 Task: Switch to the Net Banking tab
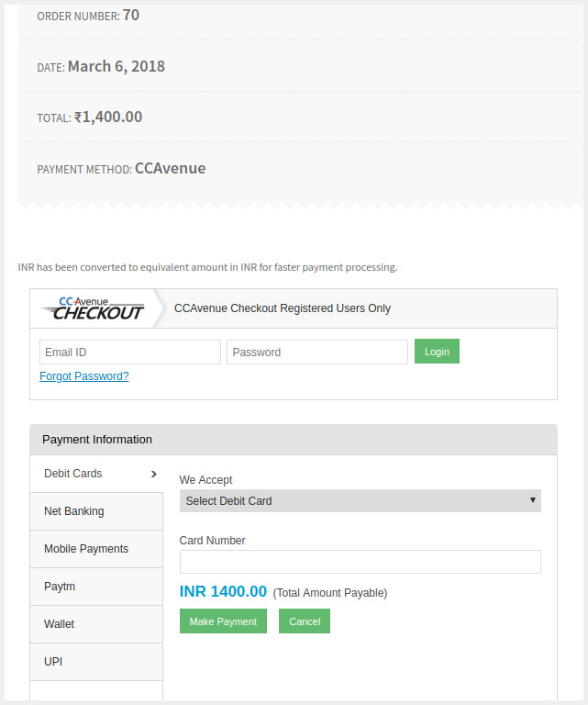[x=96, y=511]
